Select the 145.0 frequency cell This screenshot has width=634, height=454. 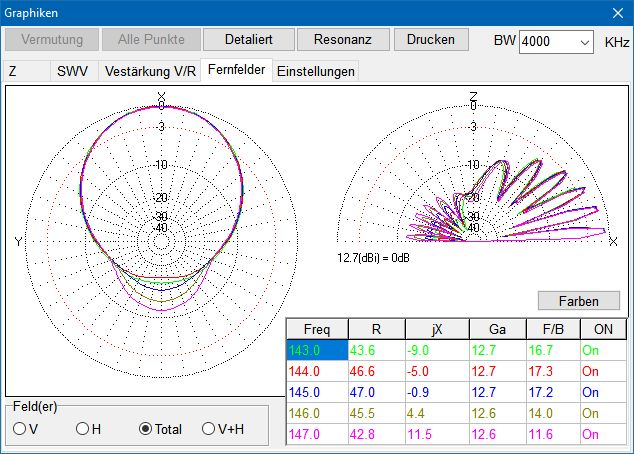[x=317, y=392]
